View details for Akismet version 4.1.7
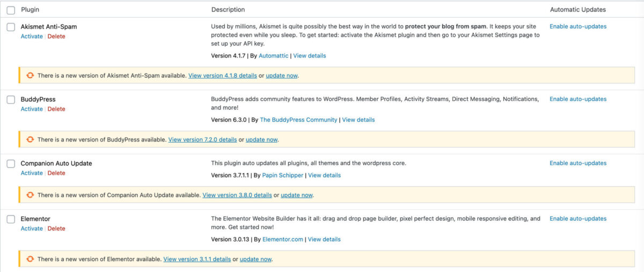 pos(310,56)
